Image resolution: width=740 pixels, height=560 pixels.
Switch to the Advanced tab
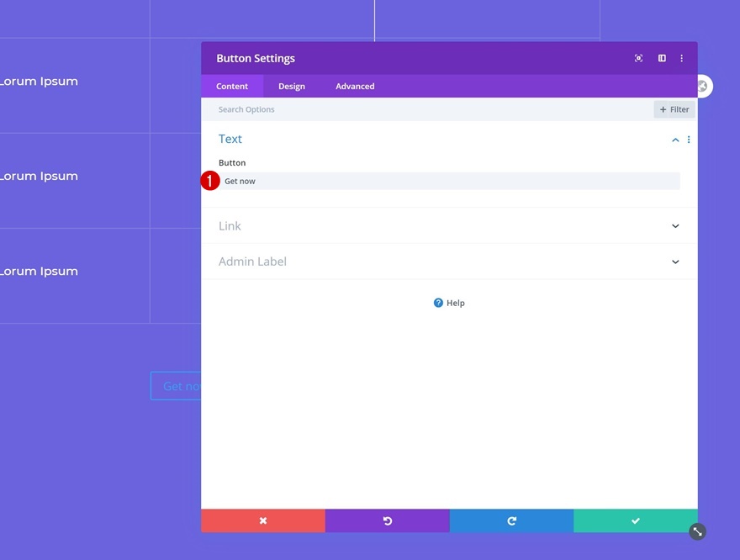[355, 87]
